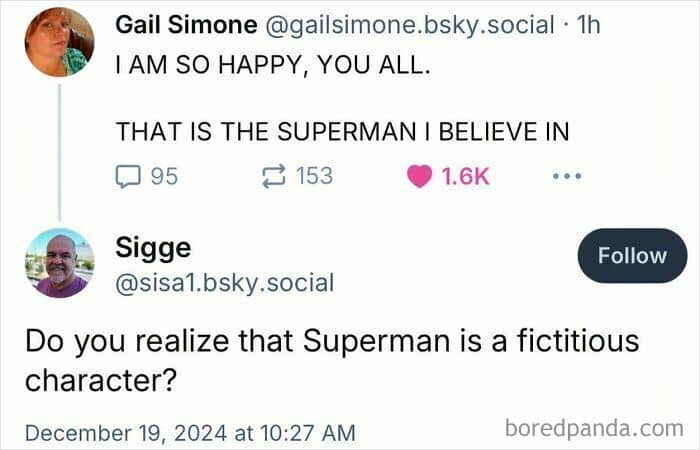Click the Sigge display name
The image size is (700, 450).
click(153, 247)
